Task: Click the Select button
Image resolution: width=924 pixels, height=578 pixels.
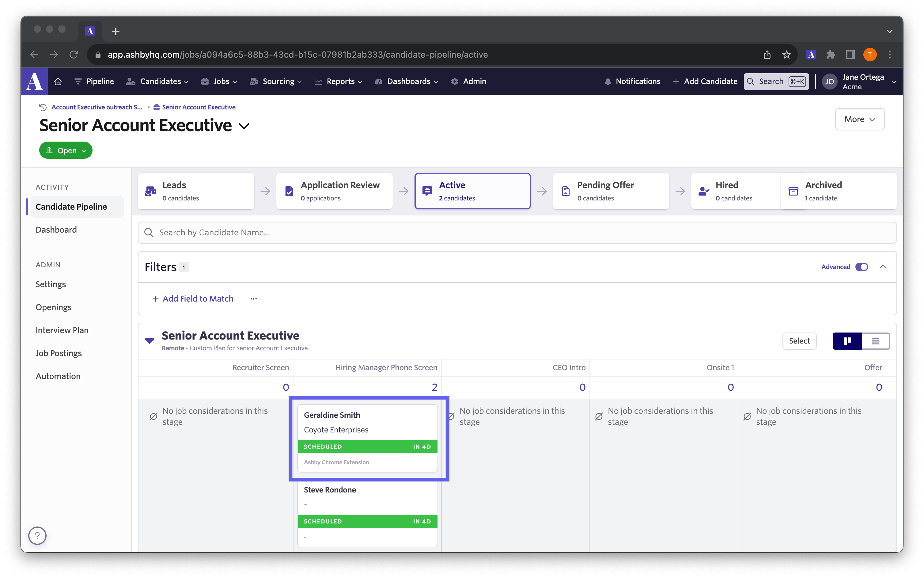Action: [799, 341]
